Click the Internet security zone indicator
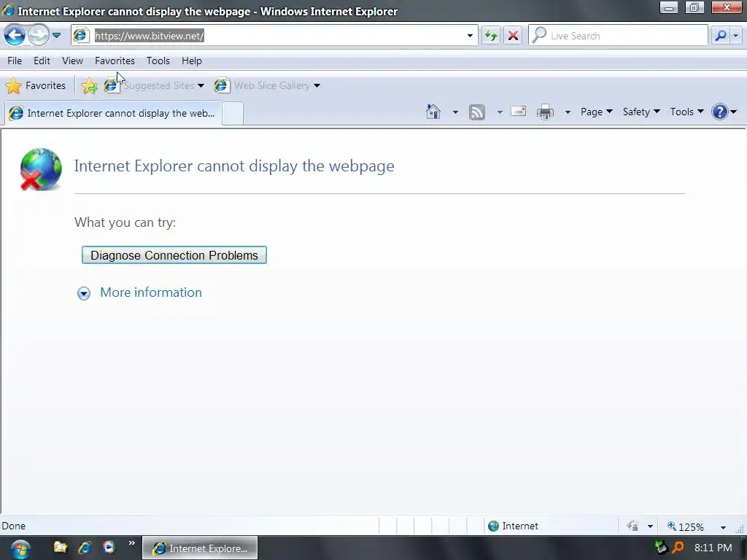 point(514,526)
